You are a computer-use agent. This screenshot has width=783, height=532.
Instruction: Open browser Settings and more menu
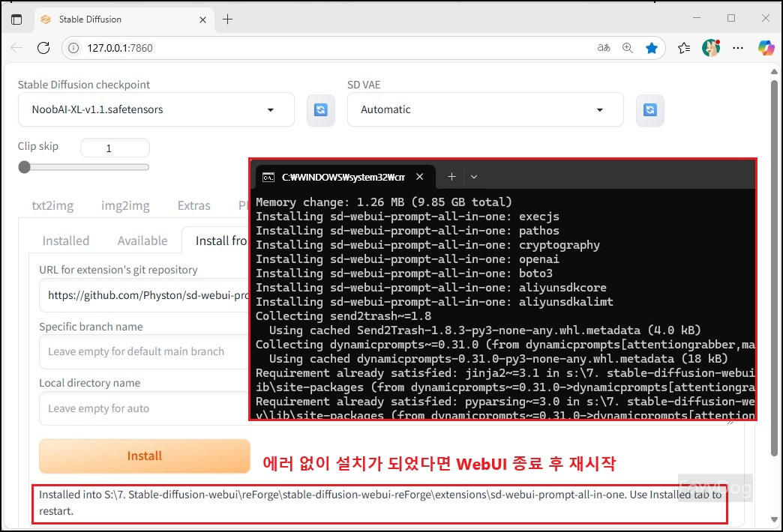click(x=738, y=48)
